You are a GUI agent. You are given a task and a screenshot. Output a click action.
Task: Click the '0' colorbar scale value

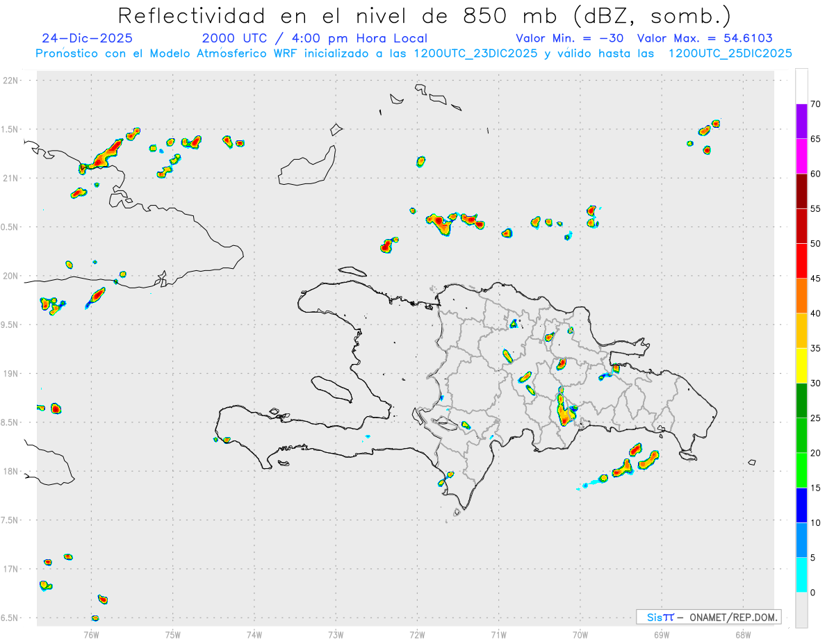point(812,593)
